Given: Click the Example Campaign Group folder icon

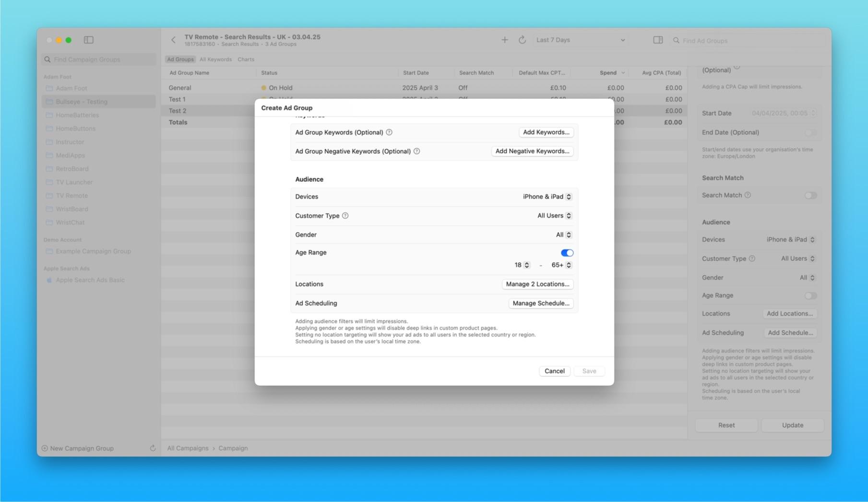Looking at the screenshot, I should click(49, 251).
